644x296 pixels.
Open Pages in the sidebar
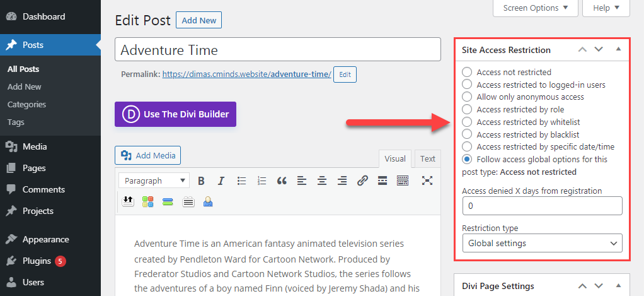click(50, 168)
